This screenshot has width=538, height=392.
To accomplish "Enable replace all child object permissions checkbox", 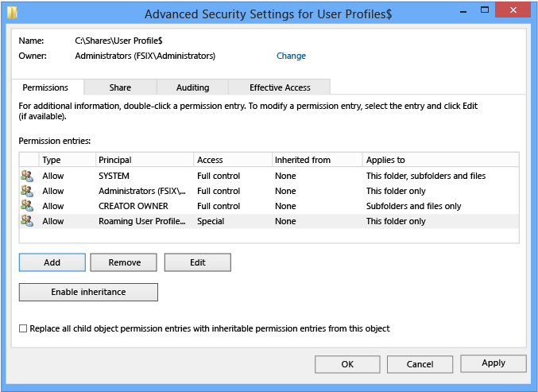I will coord(23,328).
